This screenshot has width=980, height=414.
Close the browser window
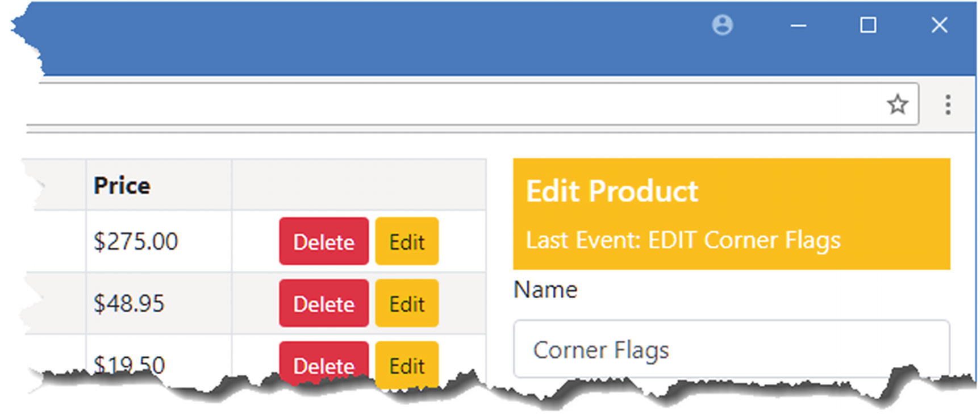939,26
